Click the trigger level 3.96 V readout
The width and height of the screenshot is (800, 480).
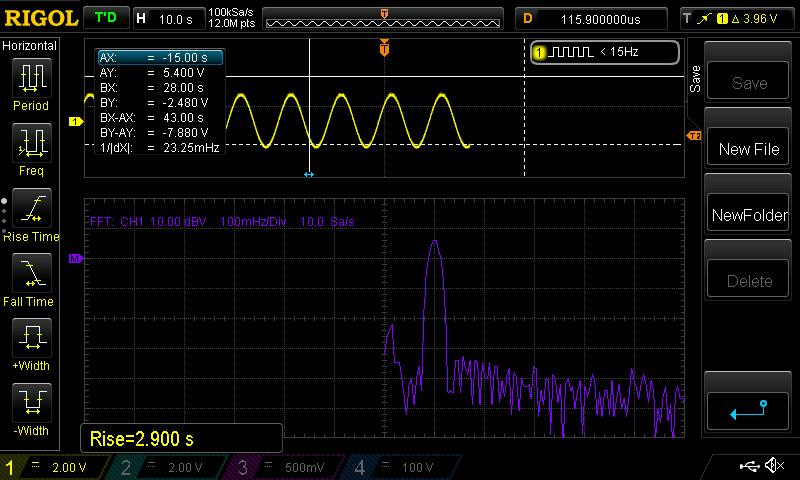point(738,18)
